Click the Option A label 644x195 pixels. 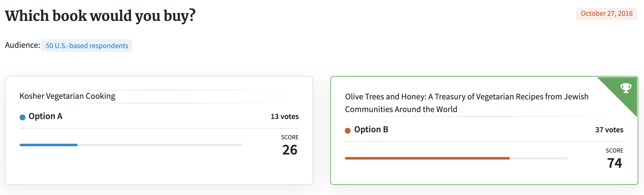[45, 116]
